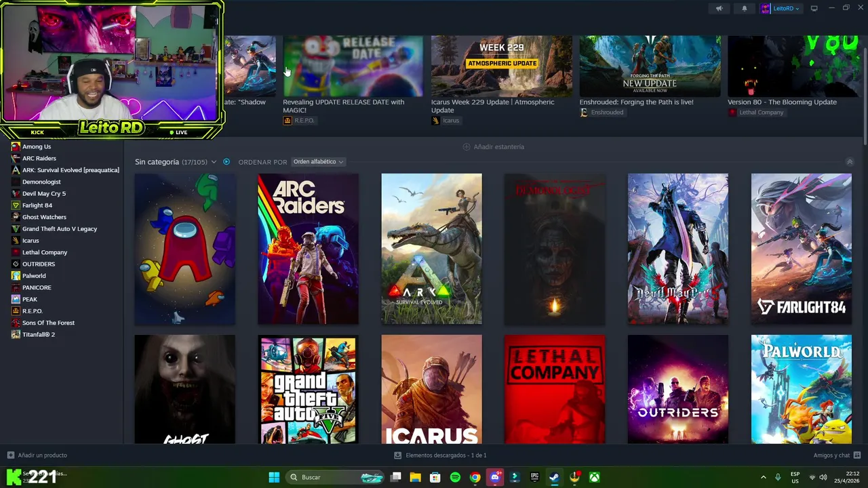Expand the Sin categoría dropdown chevron

coord(214,162)
